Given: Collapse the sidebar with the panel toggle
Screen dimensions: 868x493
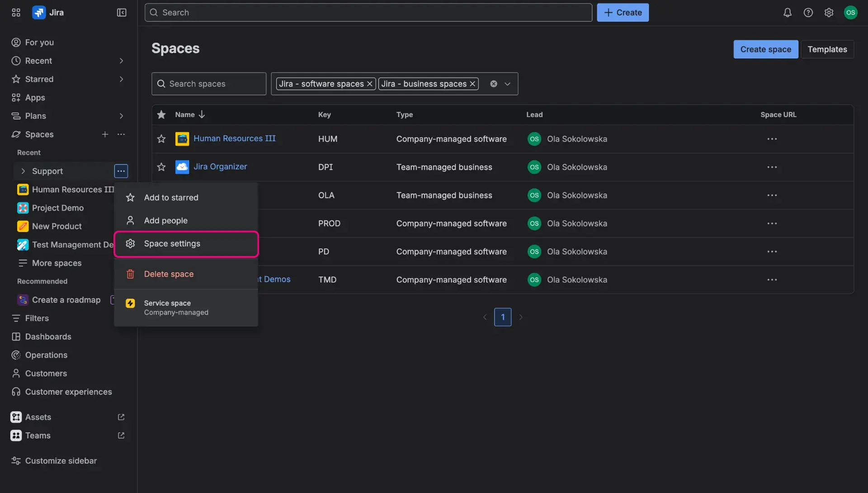Looking at the screenshot, I should [x=121, y=12].
